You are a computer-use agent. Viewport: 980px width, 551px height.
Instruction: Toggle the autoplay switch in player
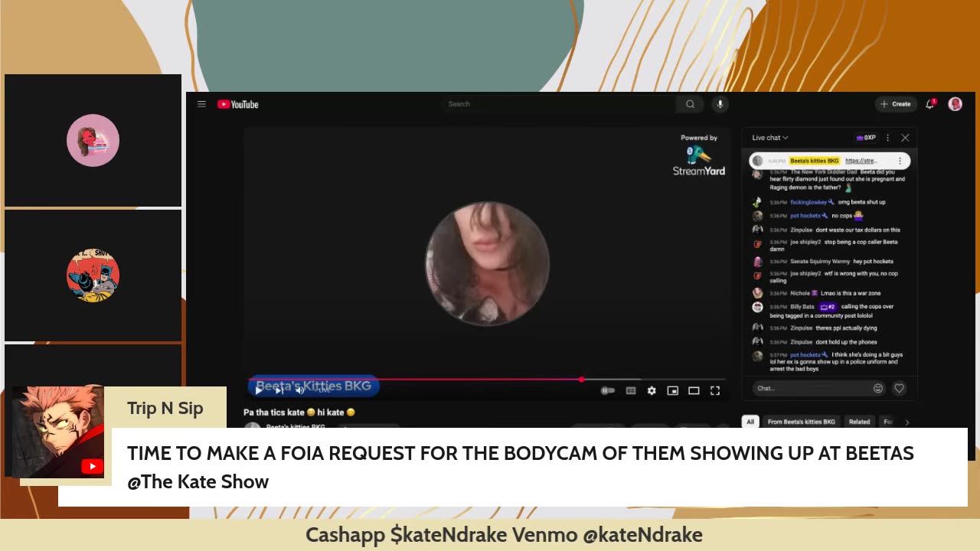608,390
